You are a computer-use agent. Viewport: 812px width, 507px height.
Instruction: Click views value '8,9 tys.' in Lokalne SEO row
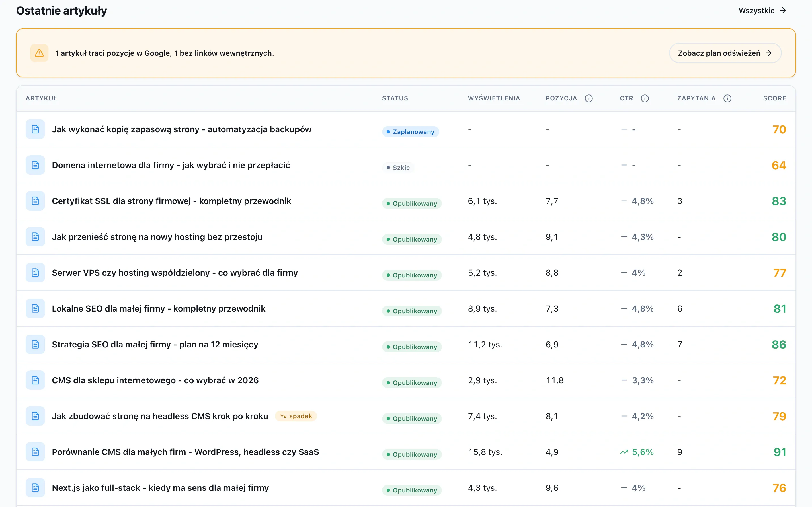pos(483,308)
